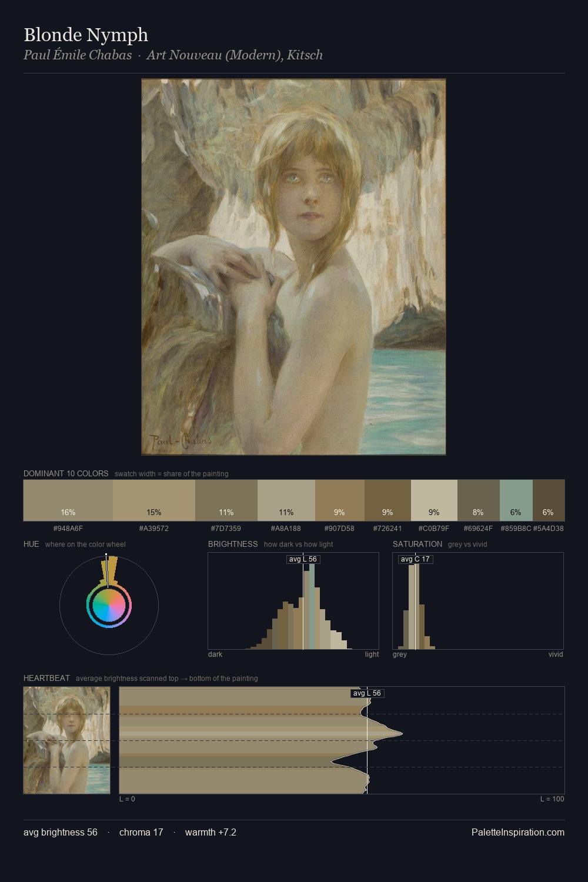Click the 'dark' axis label
Image resolution: width=588 pixels, height=882 pixels.
click(x=215, y=654)
